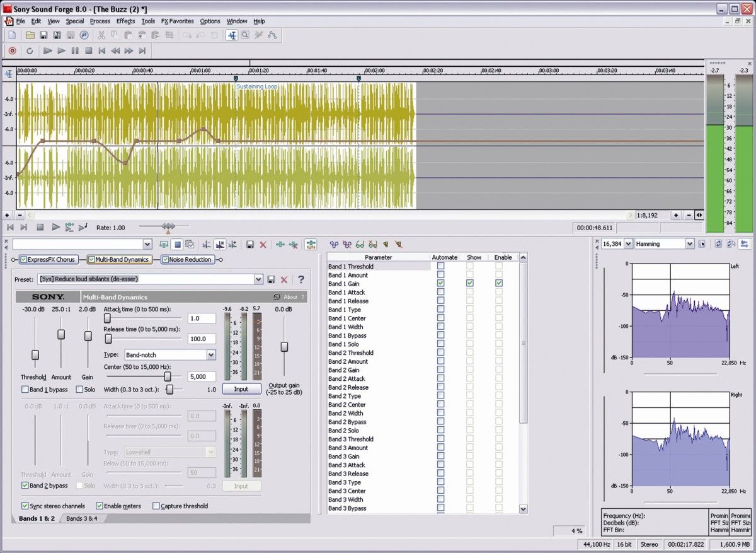Click the Output gain slider handle
Screen dimensions: 756x553
(x=284, y=347)
